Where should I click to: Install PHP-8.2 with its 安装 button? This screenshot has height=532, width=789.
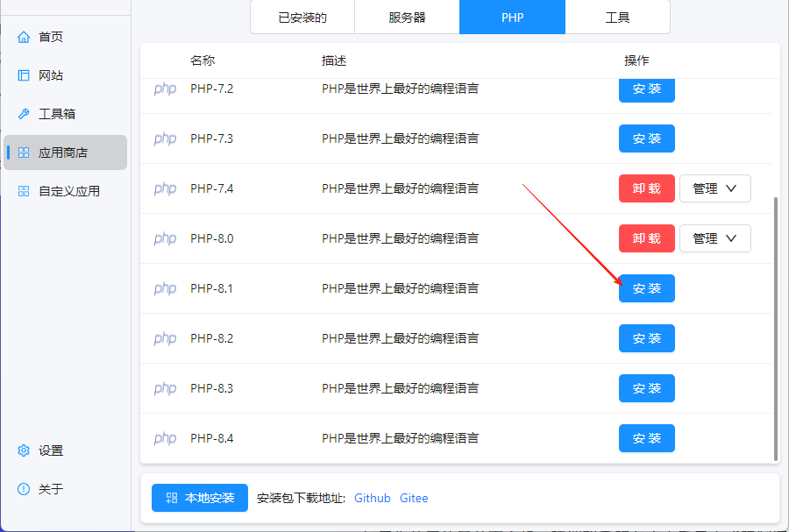point(647,338)
